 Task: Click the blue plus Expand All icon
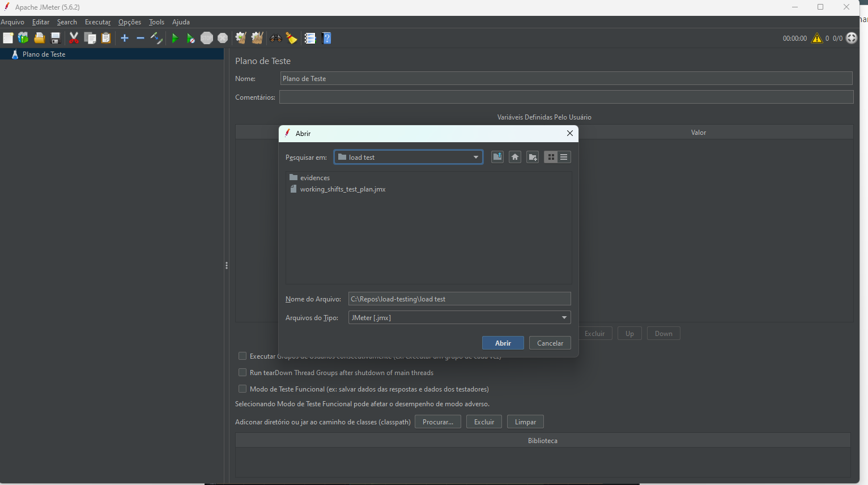[125, 38]
